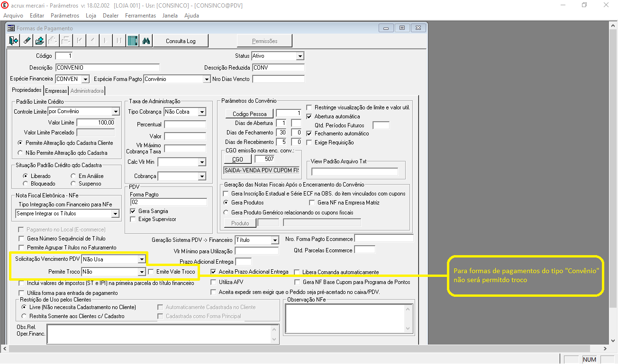Click the PDV Forma Pagto field
The image size is (618, 364).
click(168, 202)
